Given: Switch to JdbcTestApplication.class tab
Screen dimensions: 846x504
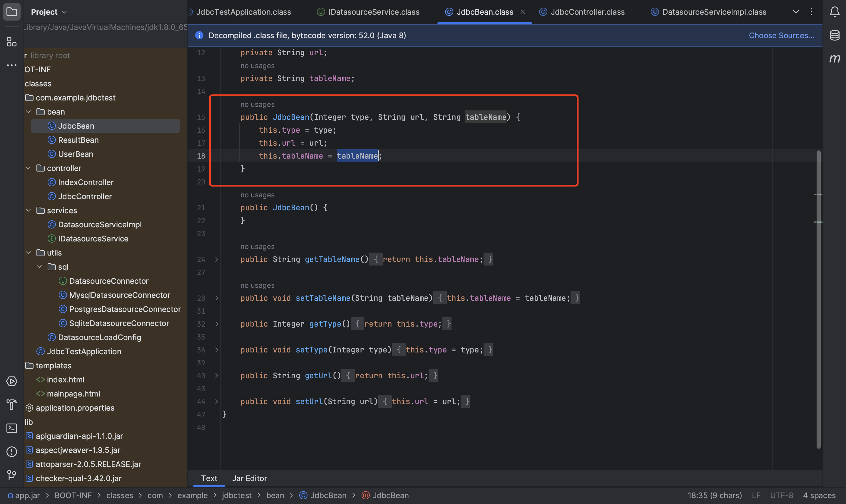Looking at the screenshot, I should tap(243, 12).
